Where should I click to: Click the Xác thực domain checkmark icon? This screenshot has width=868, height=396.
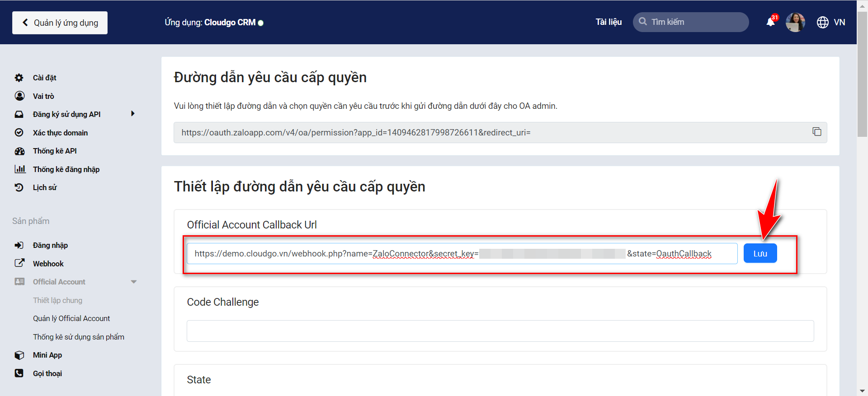coord(19,132)
